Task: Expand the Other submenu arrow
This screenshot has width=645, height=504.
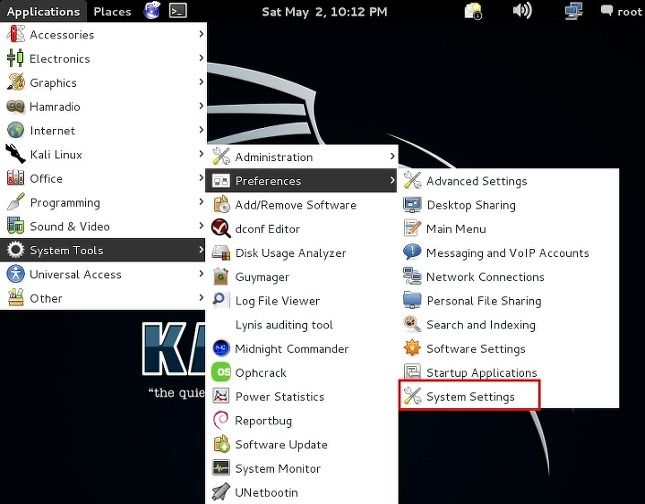Action: pyautogui.click(x=201, y=297)
